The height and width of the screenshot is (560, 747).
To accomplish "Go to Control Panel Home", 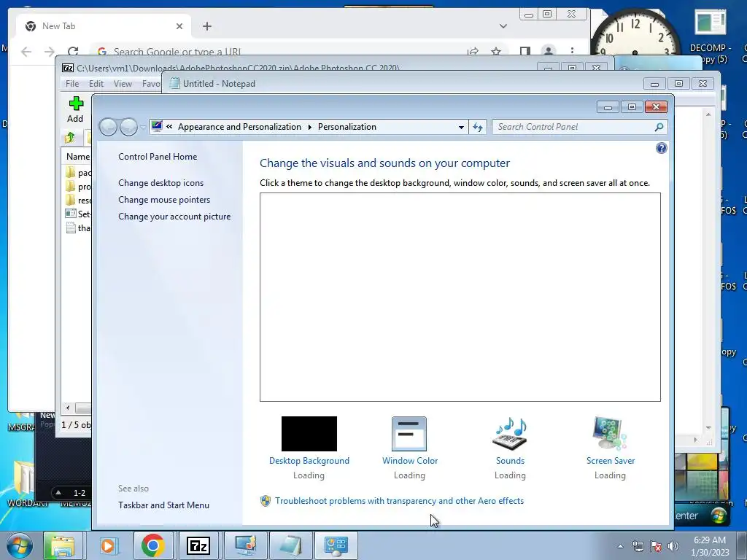I will click(x=158, y=157).
